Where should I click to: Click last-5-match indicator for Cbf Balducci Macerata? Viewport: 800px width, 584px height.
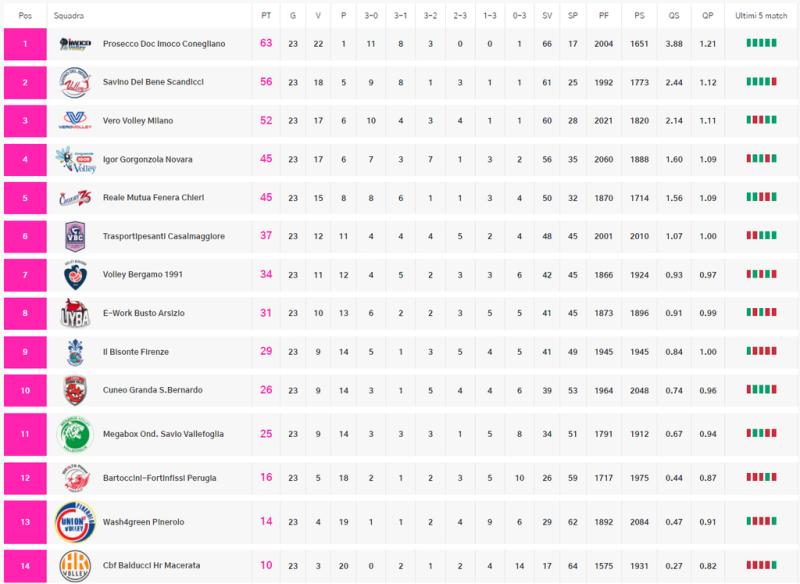[761, 565]
